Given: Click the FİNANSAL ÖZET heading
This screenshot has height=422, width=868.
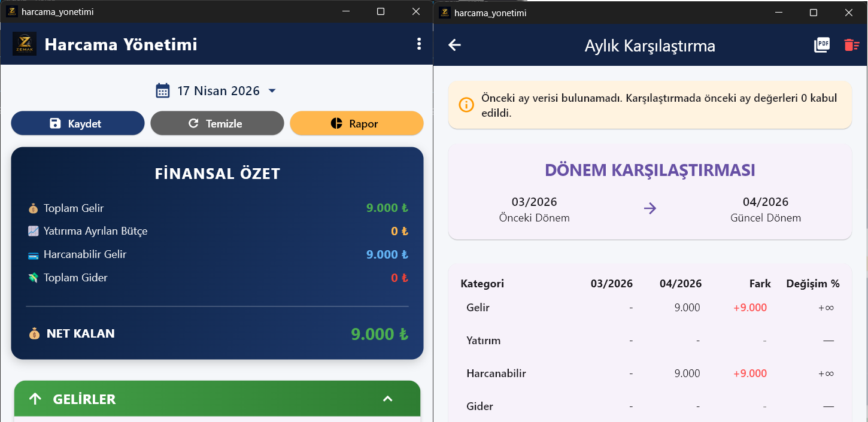Looking at the screenshot, I should [217, 174].
